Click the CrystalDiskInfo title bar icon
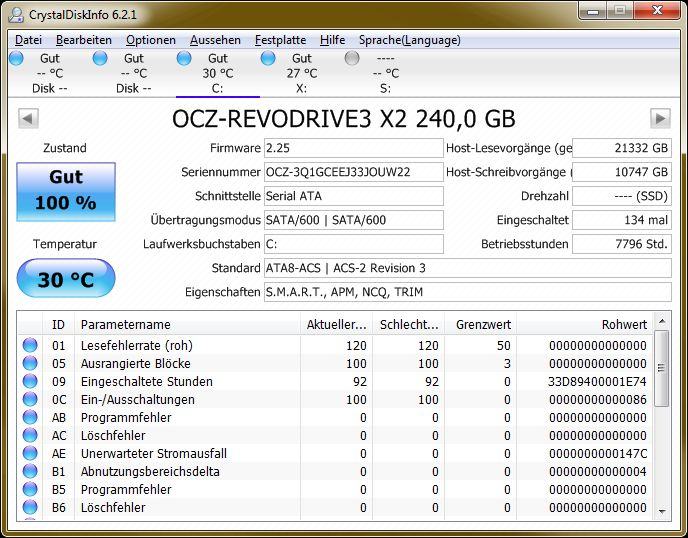Screen dimensions: 688x538 pos(16,15)
